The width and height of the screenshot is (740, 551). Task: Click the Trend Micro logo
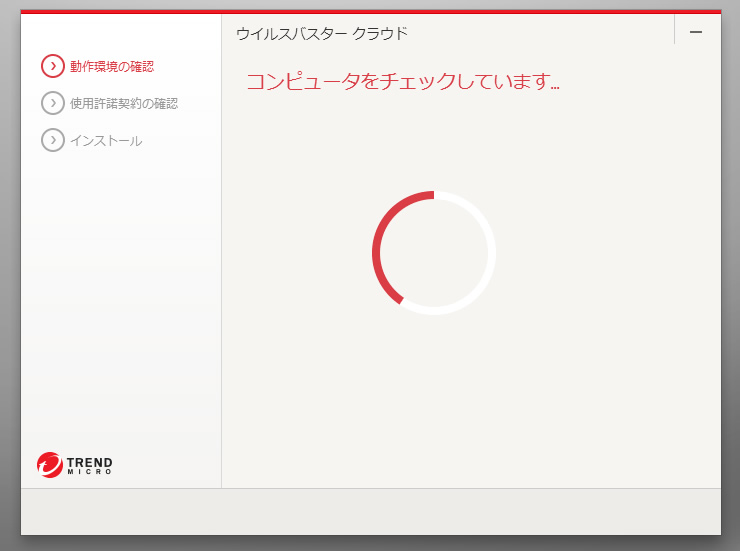[75, 465]
